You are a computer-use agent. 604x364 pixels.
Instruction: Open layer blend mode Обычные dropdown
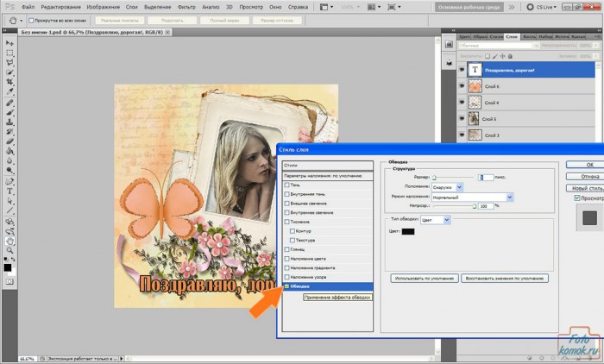(500, 46)
